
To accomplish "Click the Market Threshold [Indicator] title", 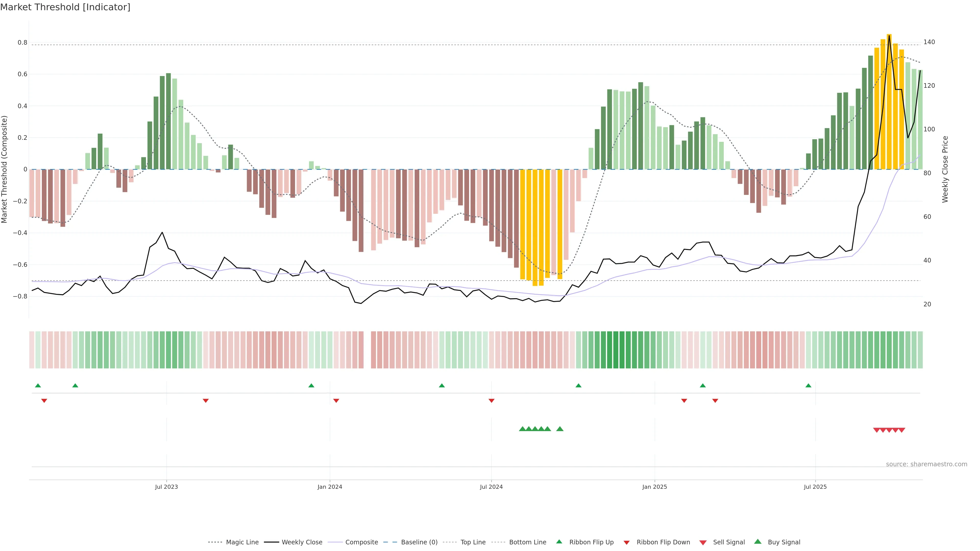I will pyautogui.click(x=65, y=7).
